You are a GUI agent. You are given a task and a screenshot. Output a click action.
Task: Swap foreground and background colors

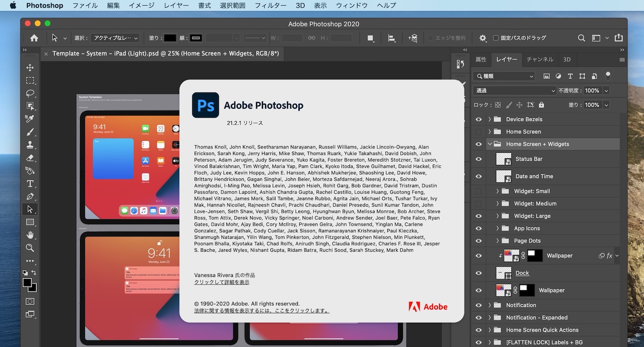pyautogui.click(x=34, y=273)
